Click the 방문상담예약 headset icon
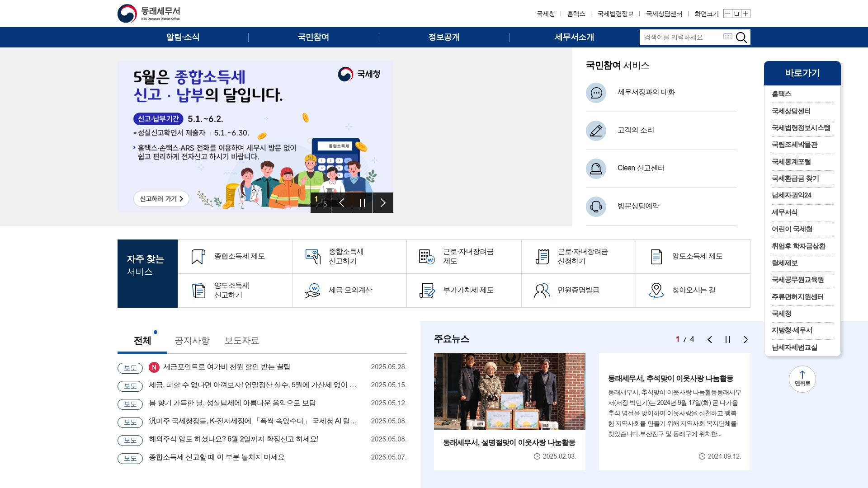The height and width of the screenshot is (488, 868). click(596, 206)
